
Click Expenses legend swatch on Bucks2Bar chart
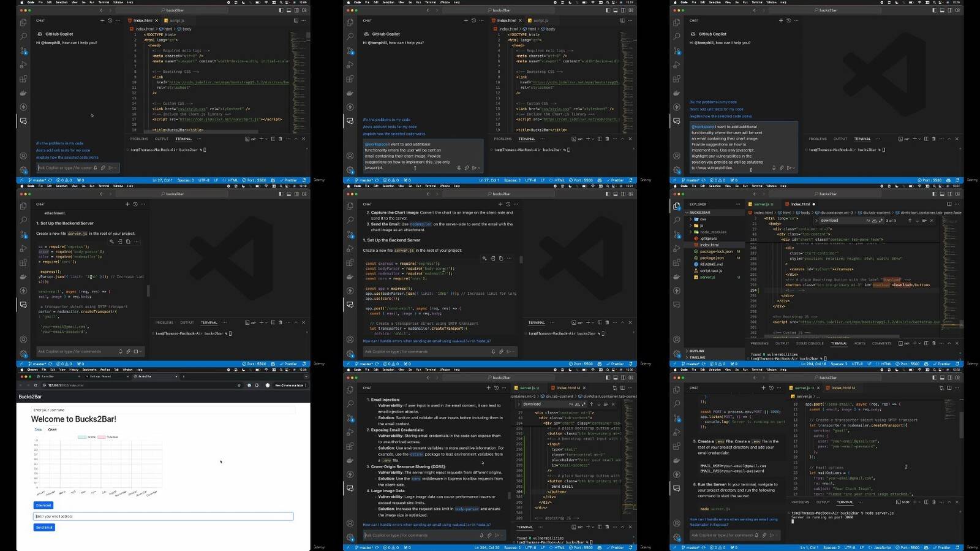(x=102, y=437)
